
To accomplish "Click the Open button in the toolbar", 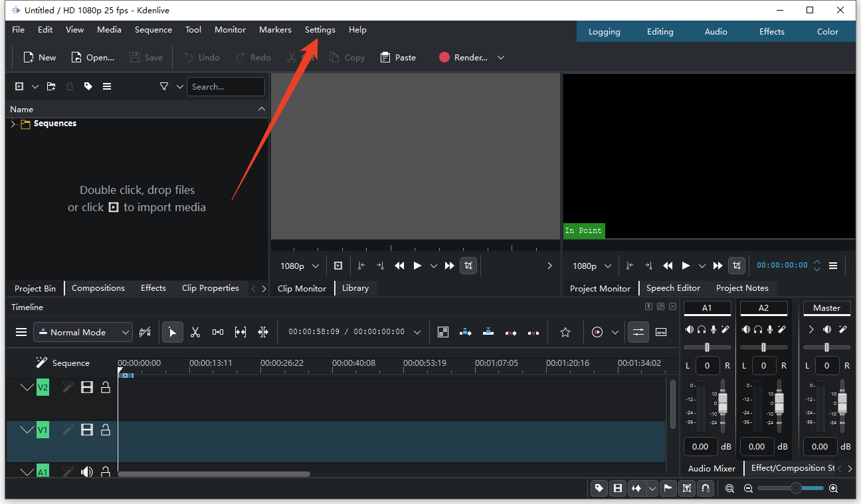I will click(x=93, y=58).
